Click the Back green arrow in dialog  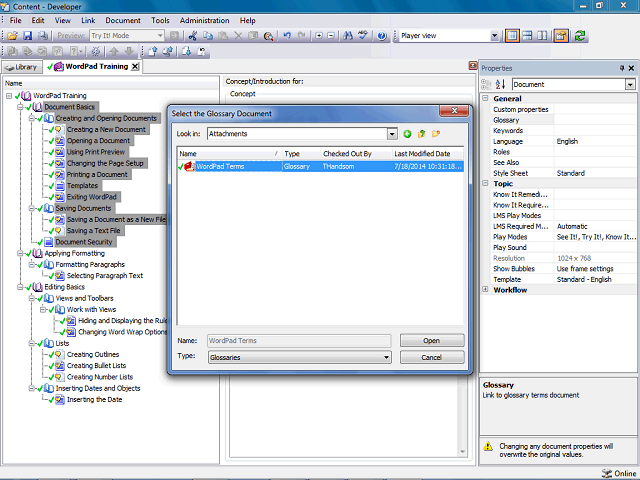tap(407, 134)
